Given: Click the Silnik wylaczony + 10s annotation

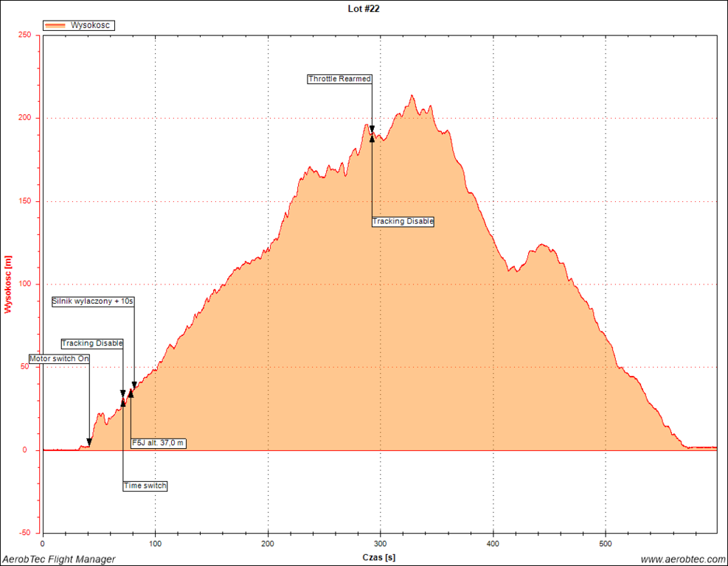Looking at the screenshot, I should pos(93,301).
